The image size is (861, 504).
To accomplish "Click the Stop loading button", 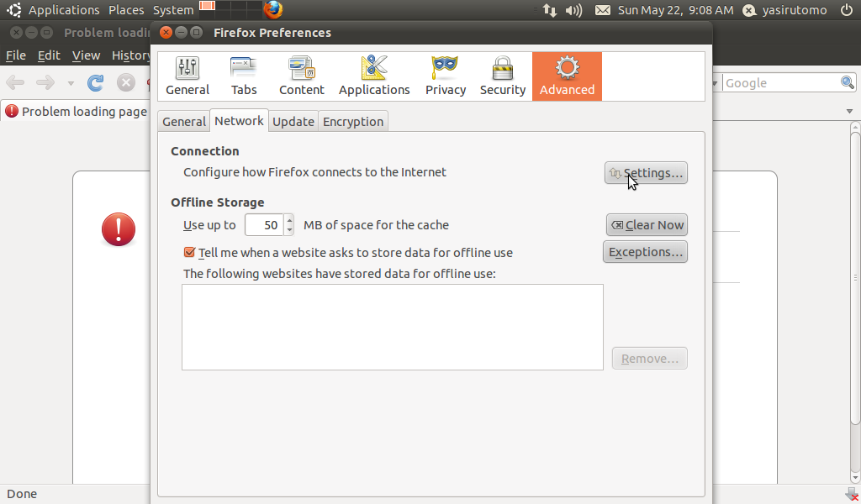I will [126, 83].
